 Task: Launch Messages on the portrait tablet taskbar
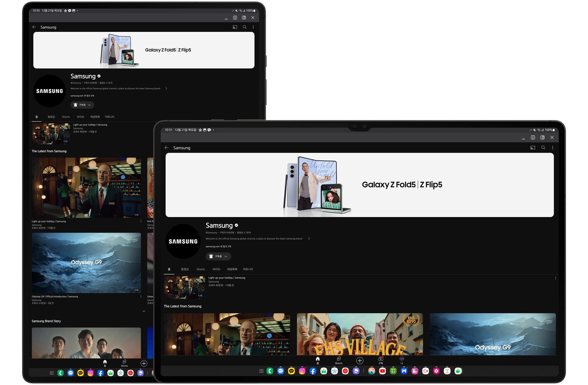(70, 373)
